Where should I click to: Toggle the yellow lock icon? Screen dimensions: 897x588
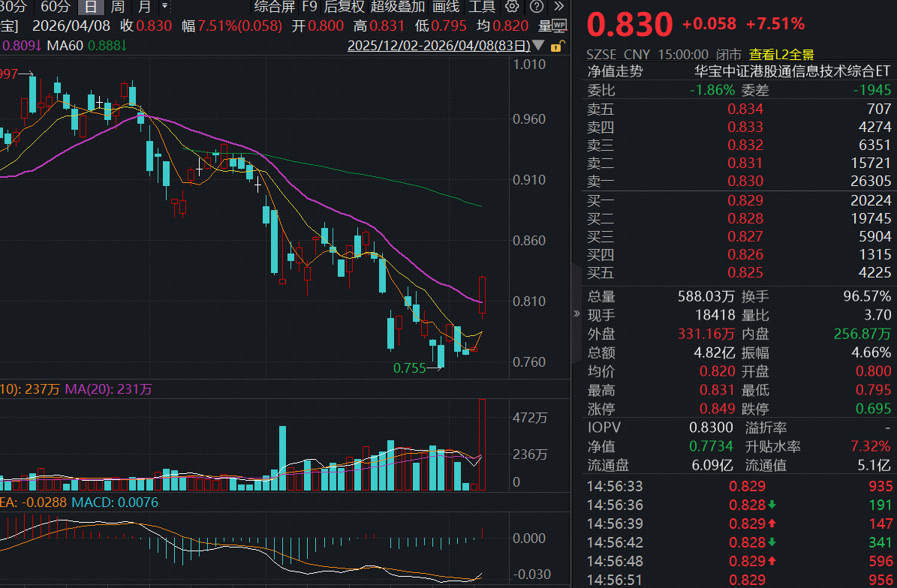555,46
